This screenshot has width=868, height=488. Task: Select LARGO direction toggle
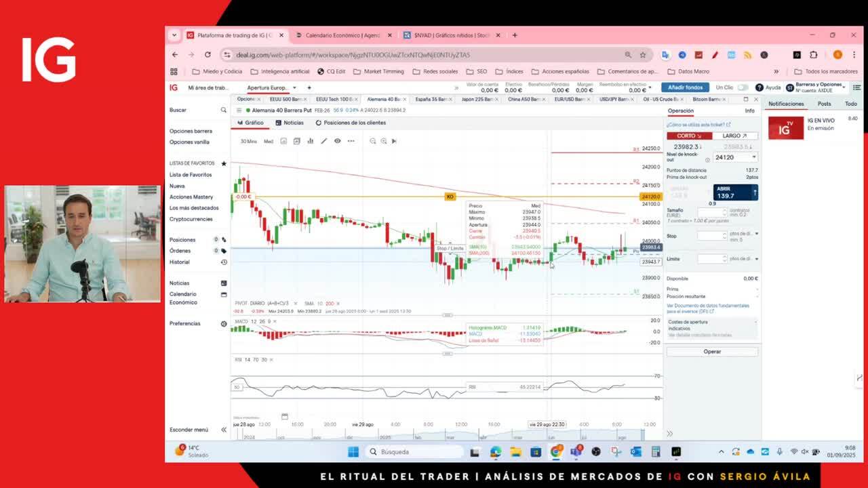tap(734, 136)
